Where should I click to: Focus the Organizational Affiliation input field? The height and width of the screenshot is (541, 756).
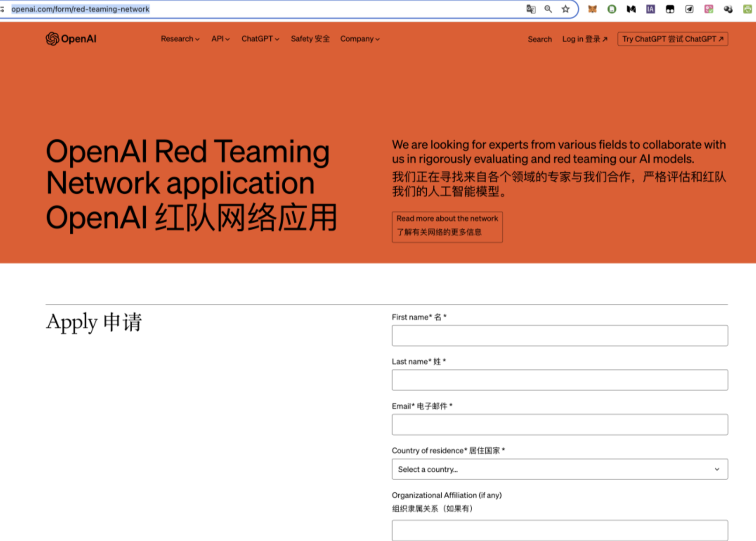[x=560, y=530]
